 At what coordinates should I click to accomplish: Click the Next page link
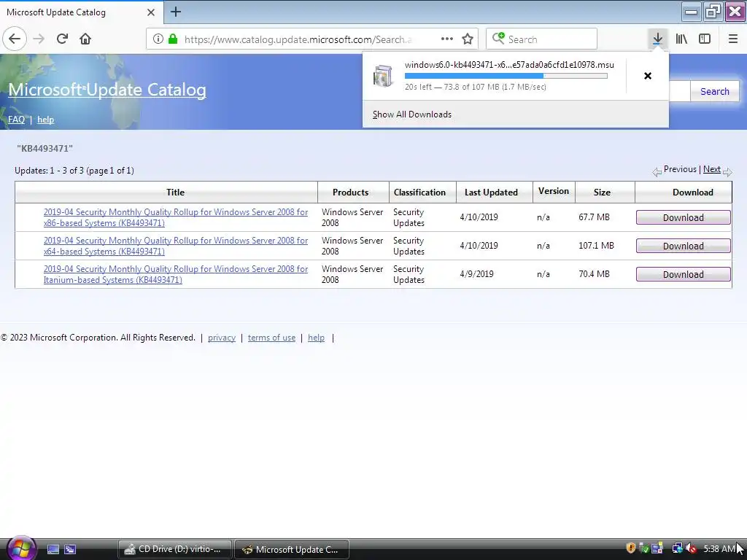pyautogui.click(x=712, y=169)
